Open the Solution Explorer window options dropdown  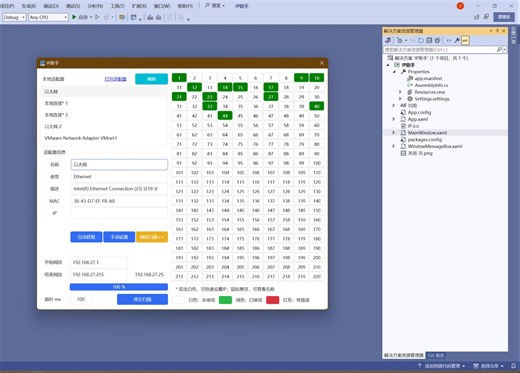[x=491, y=31]
